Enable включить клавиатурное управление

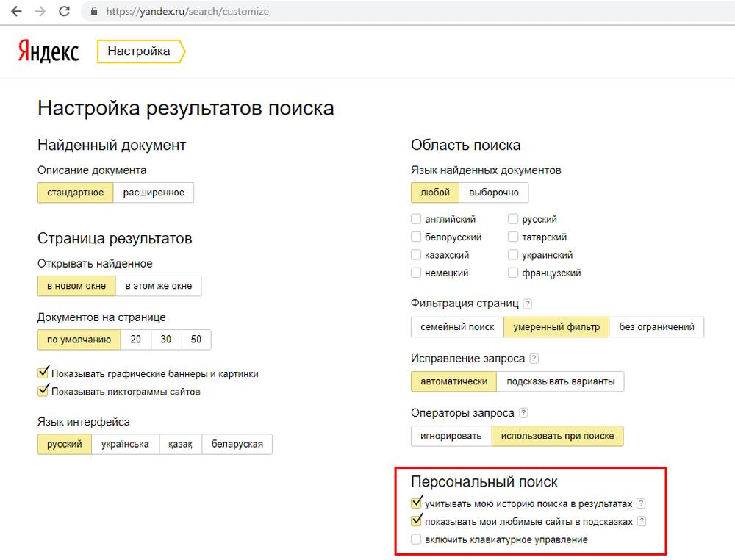(x=415, y=539)
